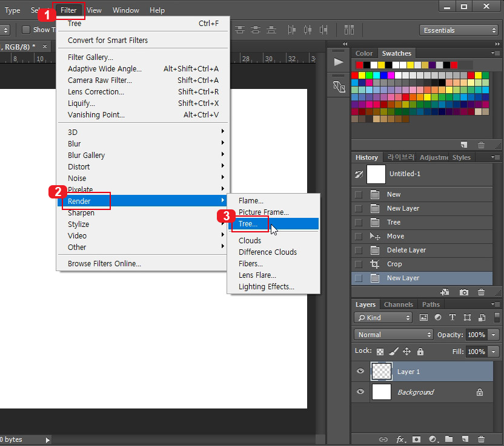Image resolution: width=504 pixels, height=446 pixels.
Task: Set history brush source on Move state
Action: pyautogui.click(x=359, y=237)
